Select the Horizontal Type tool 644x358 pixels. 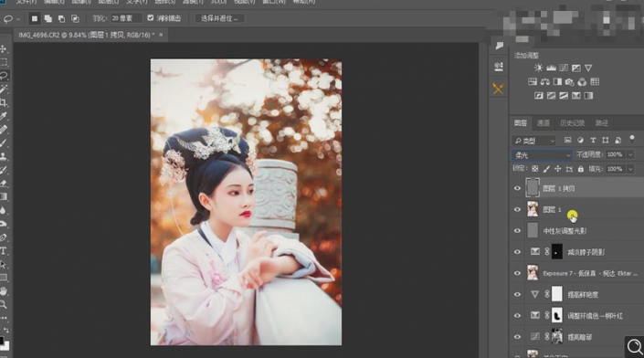click(x=4, y=251)
